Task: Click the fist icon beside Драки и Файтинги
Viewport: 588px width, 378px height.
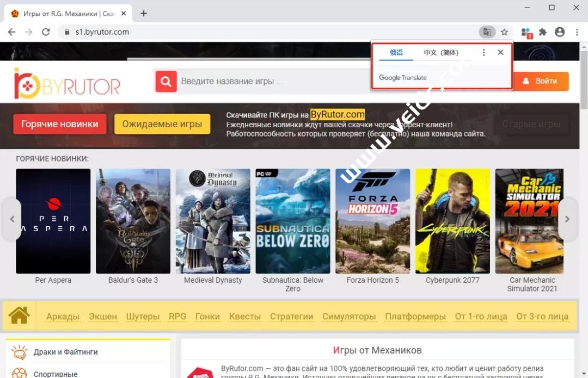Action: pyautogui.click(x=19, y=352)
